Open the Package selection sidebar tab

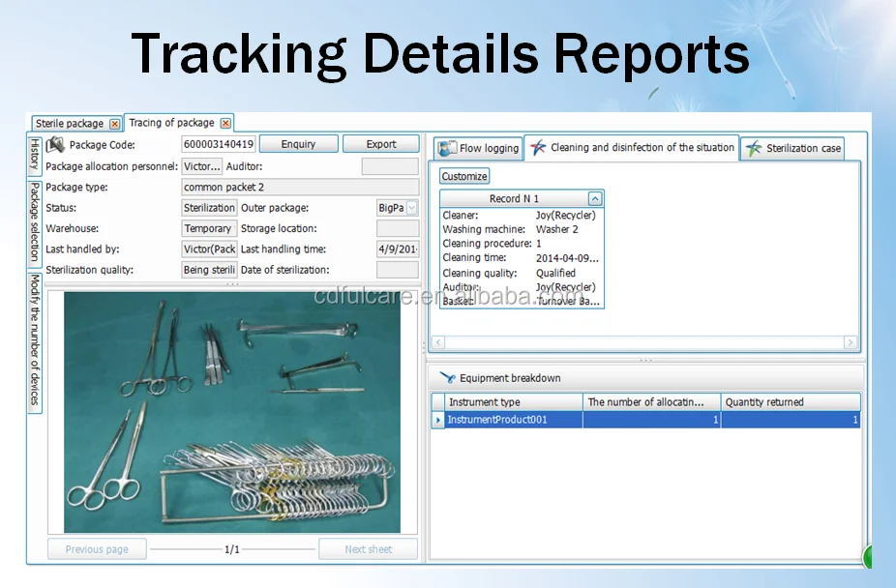[35, 220]
